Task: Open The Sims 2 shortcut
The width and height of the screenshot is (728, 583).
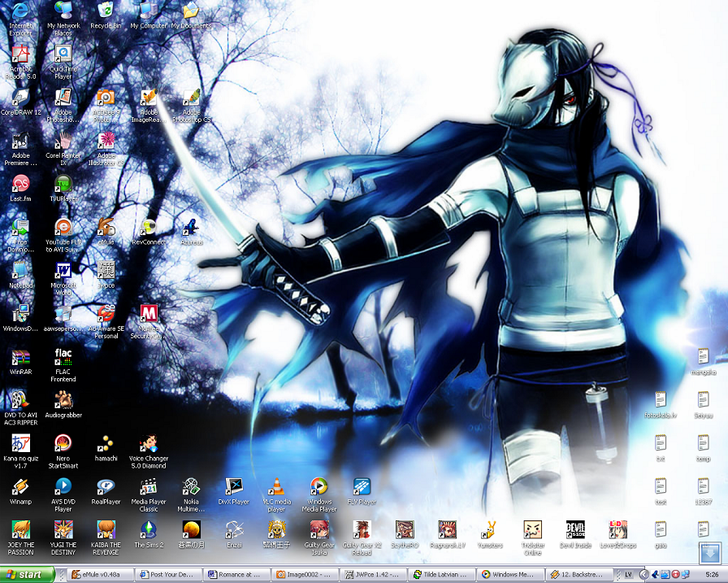Action: 149,529
